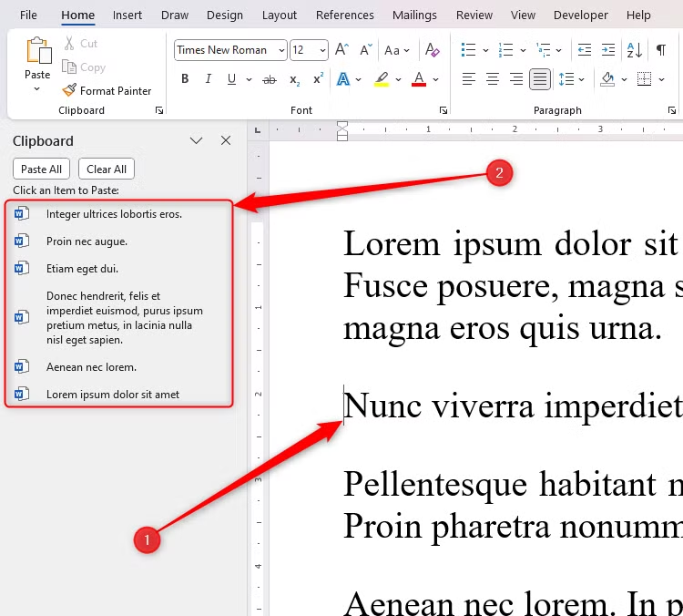Click the line and paragraph spacing icon

(x=566, y=79)
